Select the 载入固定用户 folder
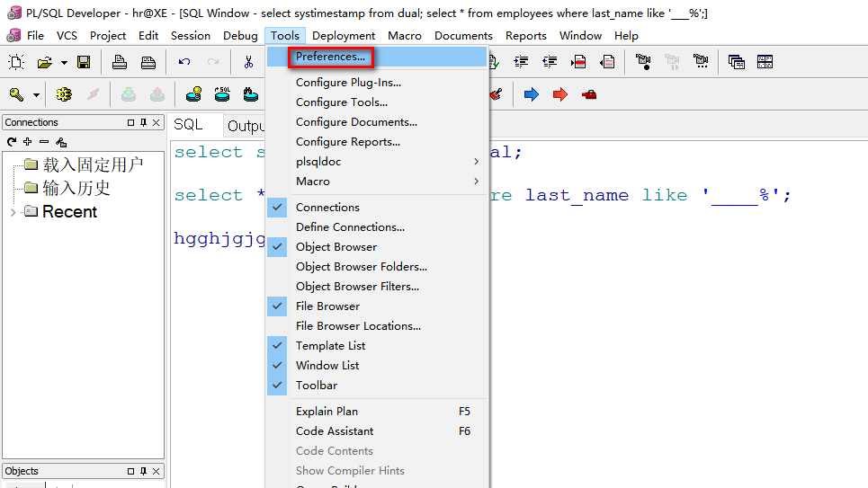This screenshot has height=488, width=868. [93, 164]
